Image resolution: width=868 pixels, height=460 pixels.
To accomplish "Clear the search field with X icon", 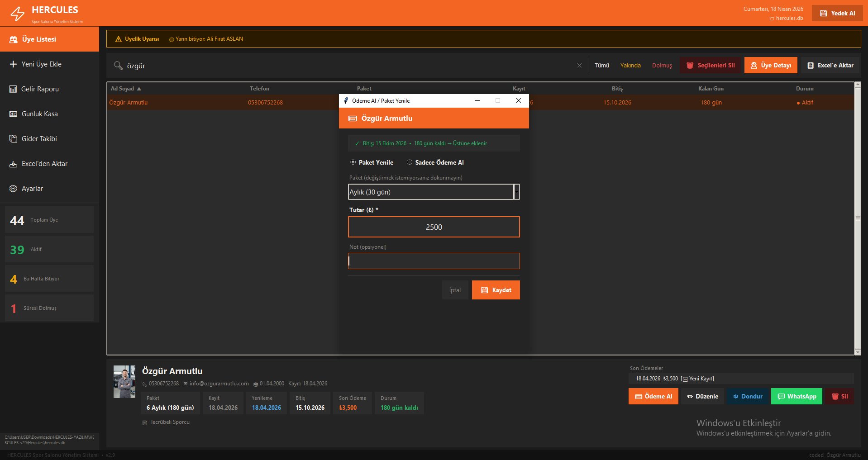I will 579,66.
